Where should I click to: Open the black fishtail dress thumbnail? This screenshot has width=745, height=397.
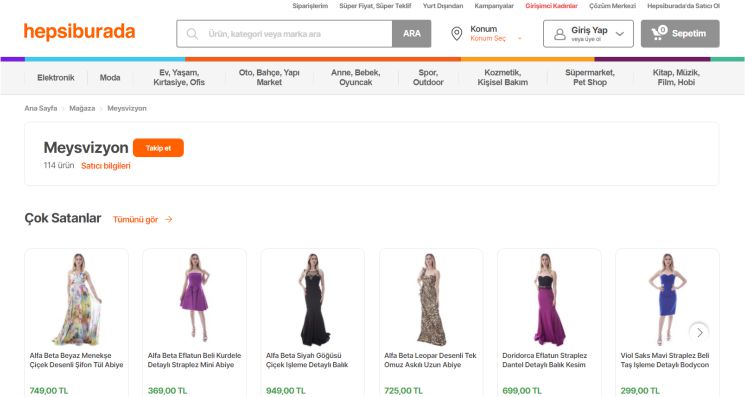coord(314,299)
